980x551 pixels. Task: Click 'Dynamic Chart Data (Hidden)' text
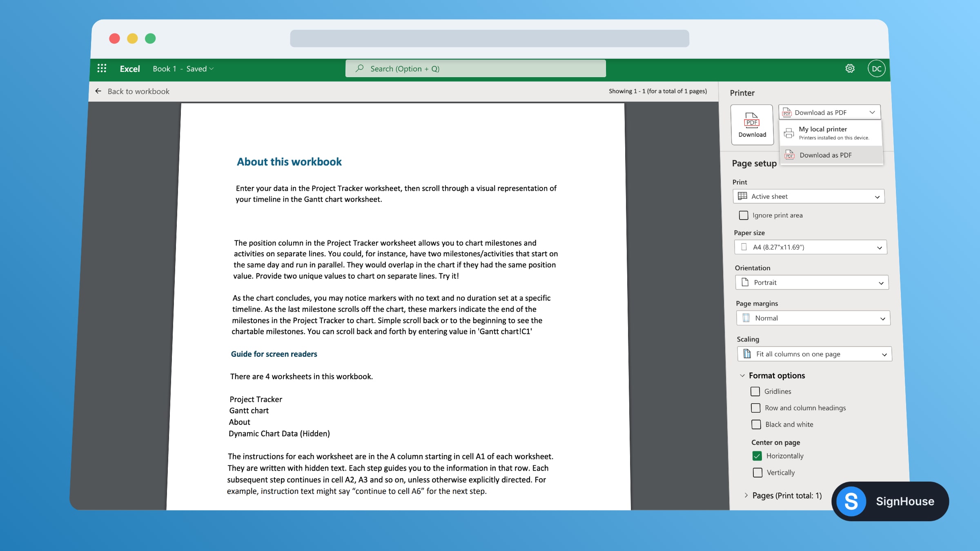pos(279,433)
